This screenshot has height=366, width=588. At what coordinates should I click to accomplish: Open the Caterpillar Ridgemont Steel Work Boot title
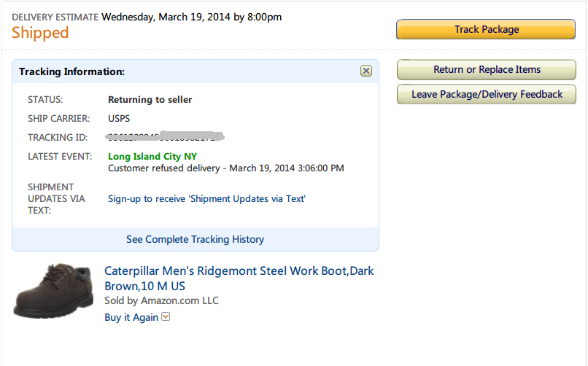click(x=239, y=279)
